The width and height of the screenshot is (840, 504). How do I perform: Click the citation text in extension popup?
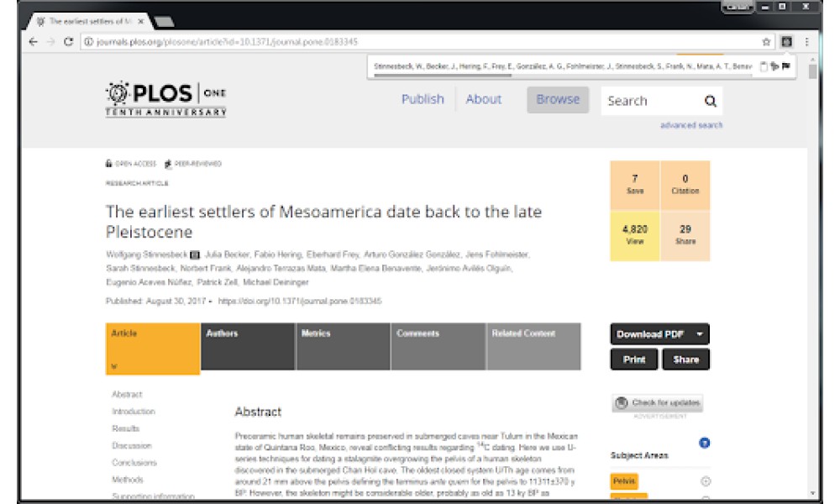563,66
